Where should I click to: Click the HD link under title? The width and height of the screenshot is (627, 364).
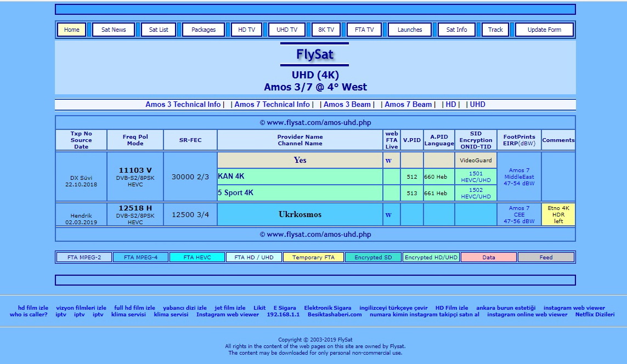click(451, 104)
